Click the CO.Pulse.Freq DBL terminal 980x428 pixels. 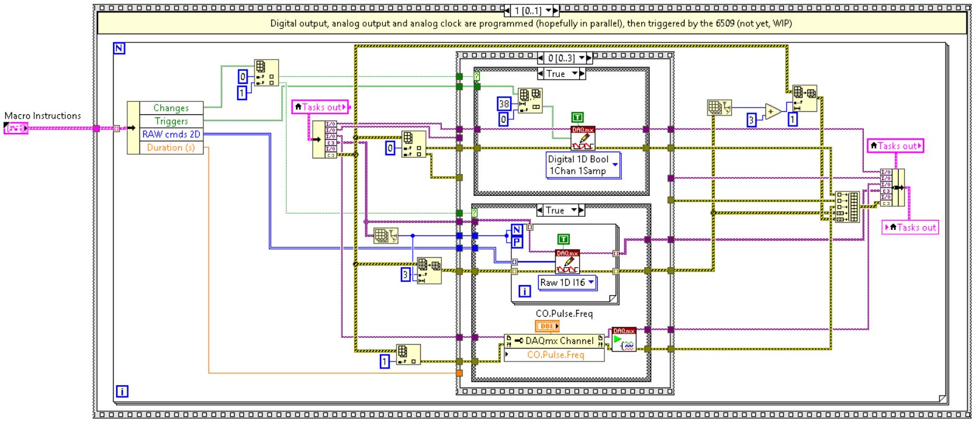tap(547, 326)
